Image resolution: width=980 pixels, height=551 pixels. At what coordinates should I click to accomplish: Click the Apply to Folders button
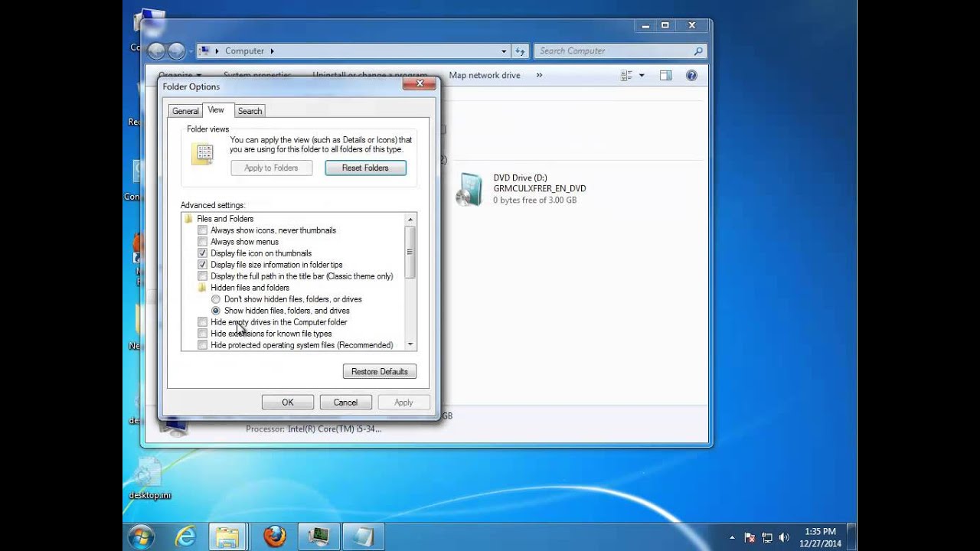coord(271,168)
